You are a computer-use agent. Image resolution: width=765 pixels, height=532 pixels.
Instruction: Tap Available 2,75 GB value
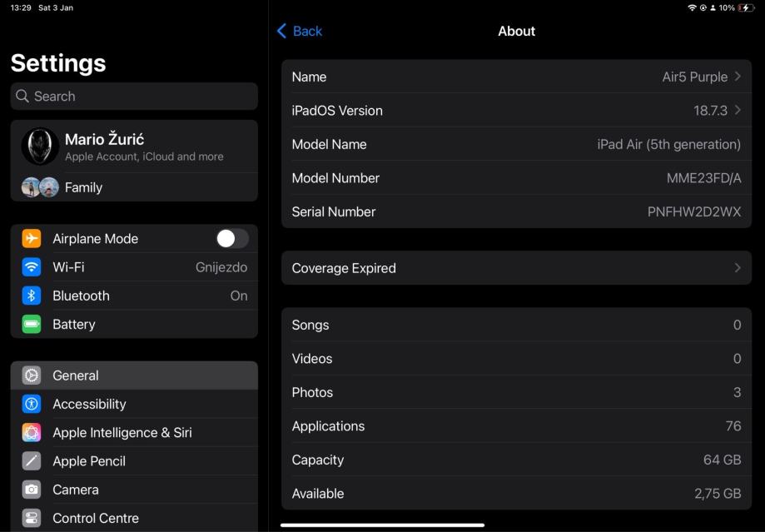(x=718, y=494)
